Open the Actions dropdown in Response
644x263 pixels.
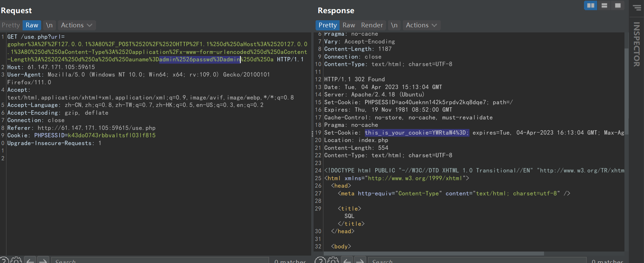(x=421, y=25)
